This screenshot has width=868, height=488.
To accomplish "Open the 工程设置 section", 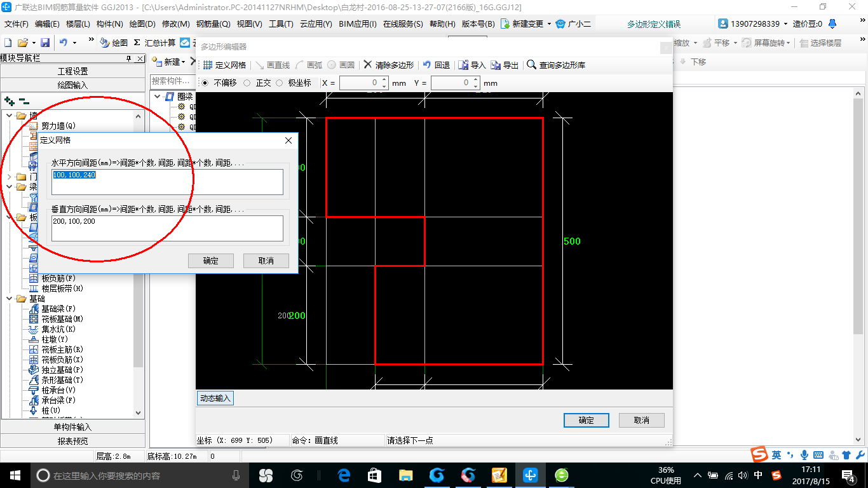I will coord(73,71).
